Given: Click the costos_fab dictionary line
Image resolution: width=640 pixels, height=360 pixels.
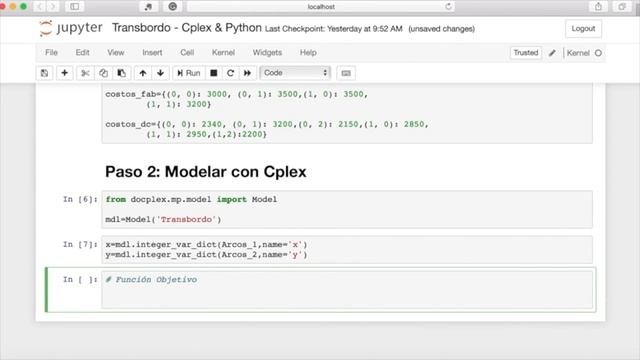Looking at the screenshot, I should click(236, 94).
